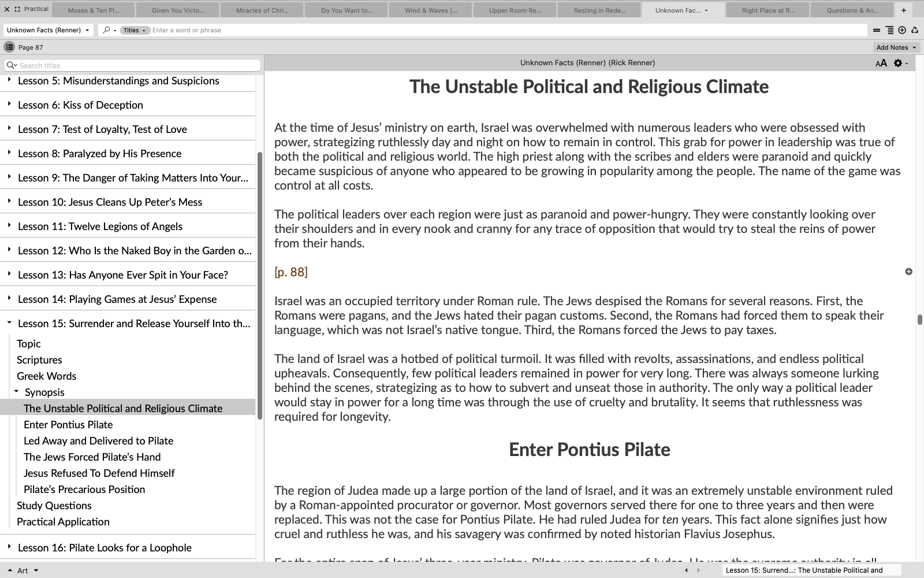Switch to the Wind & Waves tab
Image resolution: width=924 pixels, height=578 pixels.
click(x=431, y=10)
